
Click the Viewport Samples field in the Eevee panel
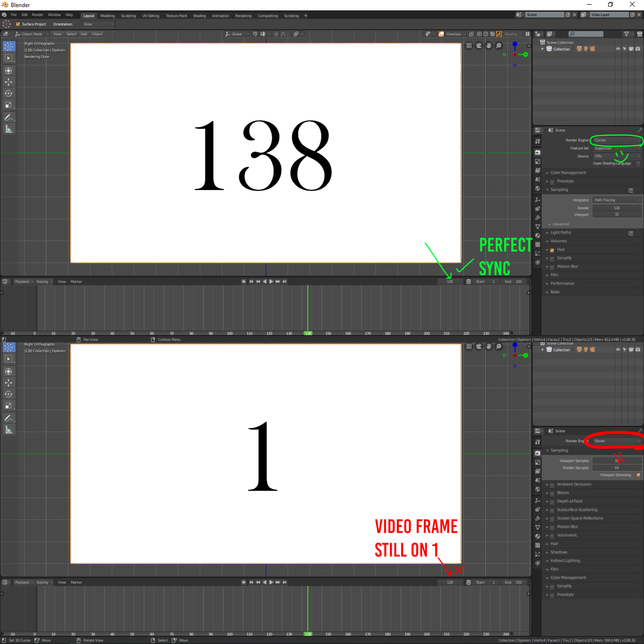617,461
